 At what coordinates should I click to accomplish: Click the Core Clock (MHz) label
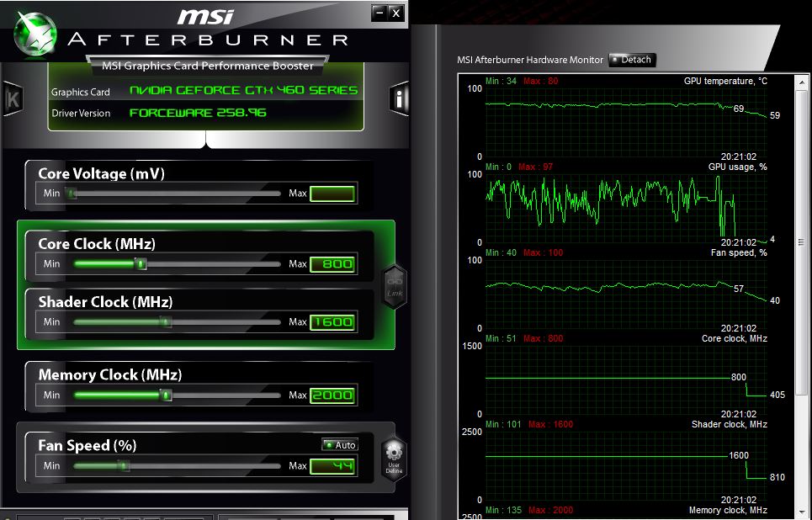(x=96, y=244)
